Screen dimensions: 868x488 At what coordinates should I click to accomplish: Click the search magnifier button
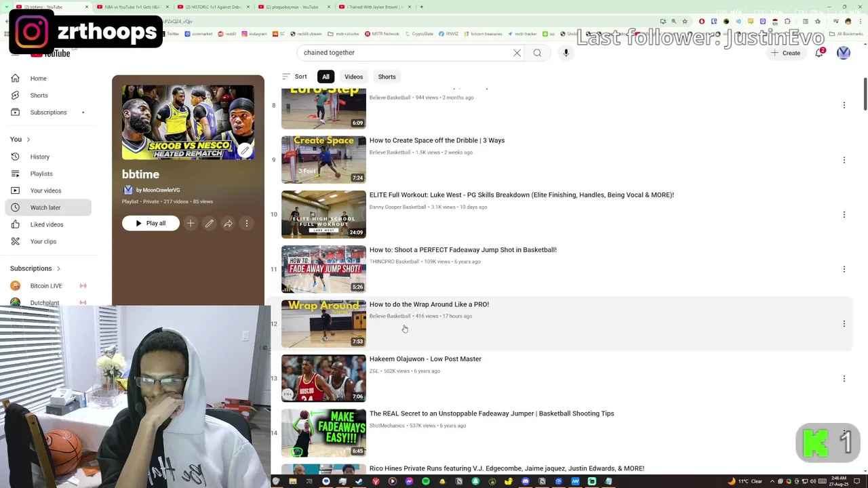point(537,53)
